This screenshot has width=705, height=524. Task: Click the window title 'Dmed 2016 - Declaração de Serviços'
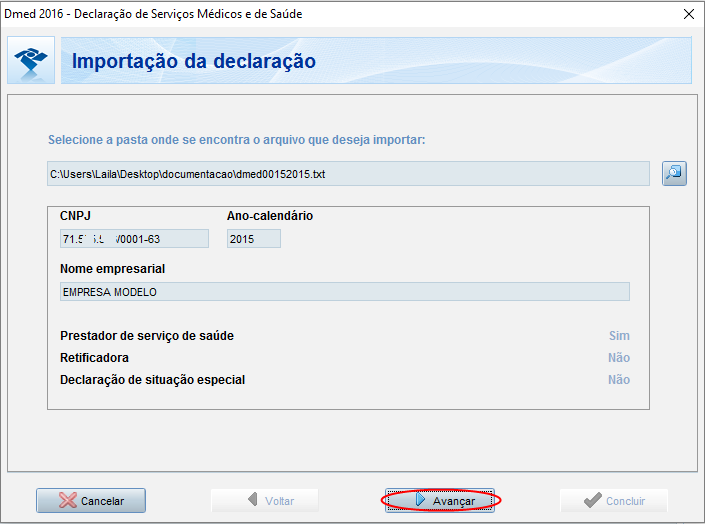pyautogui.click(x=153, y=14)
